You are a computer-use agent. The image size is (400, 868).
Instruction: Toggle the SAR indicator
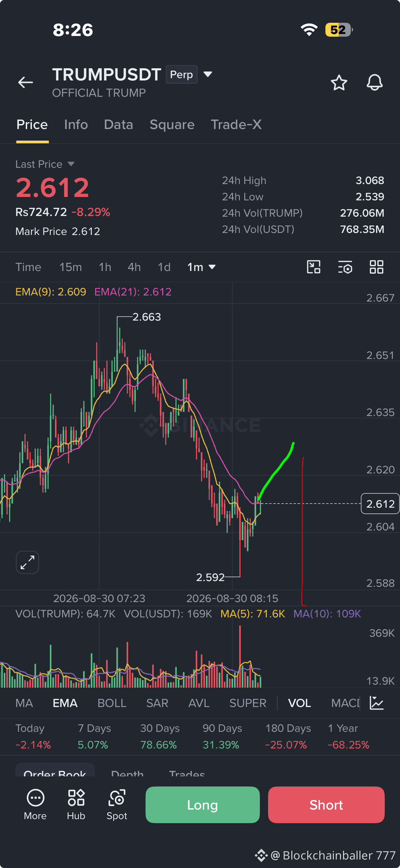(157, 703)
